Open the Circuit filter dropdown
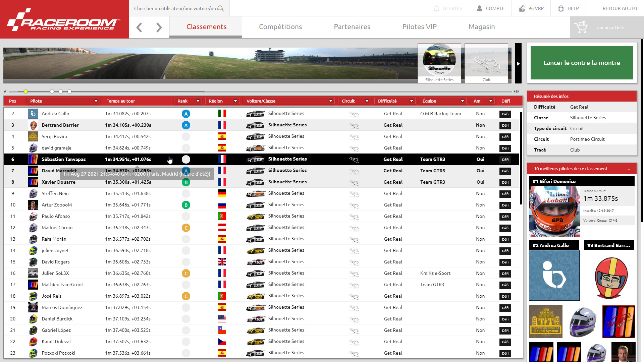 coord(367,101)
